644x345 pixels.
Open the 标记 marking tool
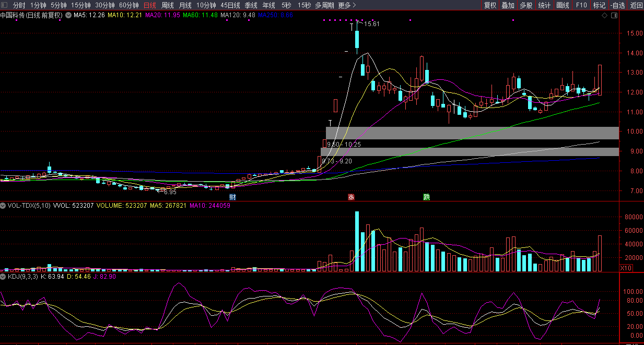599,5
